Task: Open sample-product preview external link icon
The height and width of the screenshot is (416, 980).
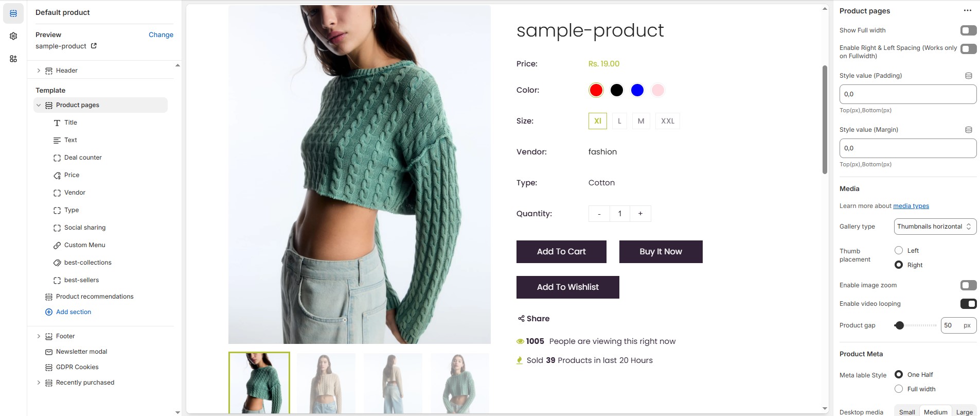Action: tap(94, 46)
